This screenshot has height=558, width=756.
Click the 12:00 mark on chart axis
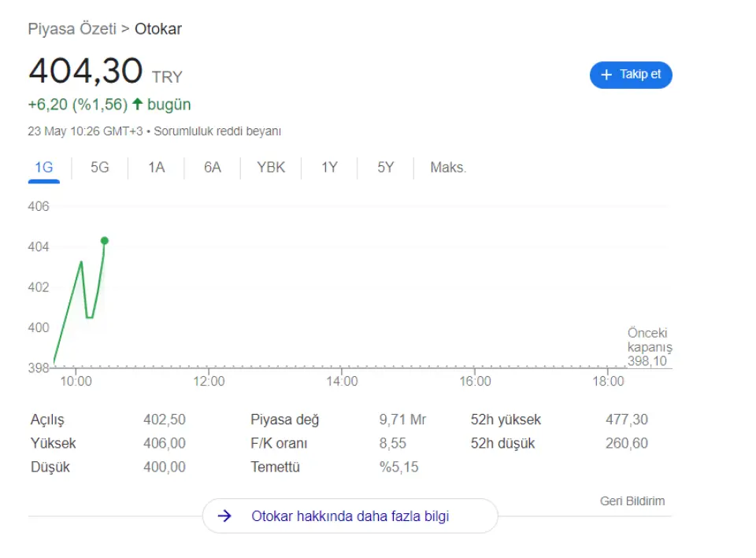pos(208,382)
